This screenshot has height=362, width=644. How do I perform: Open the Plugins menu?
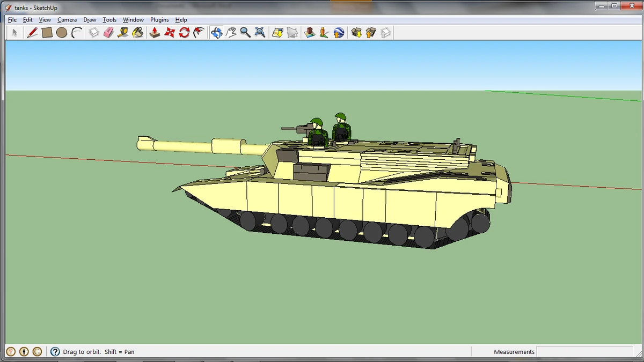(159, 19)
